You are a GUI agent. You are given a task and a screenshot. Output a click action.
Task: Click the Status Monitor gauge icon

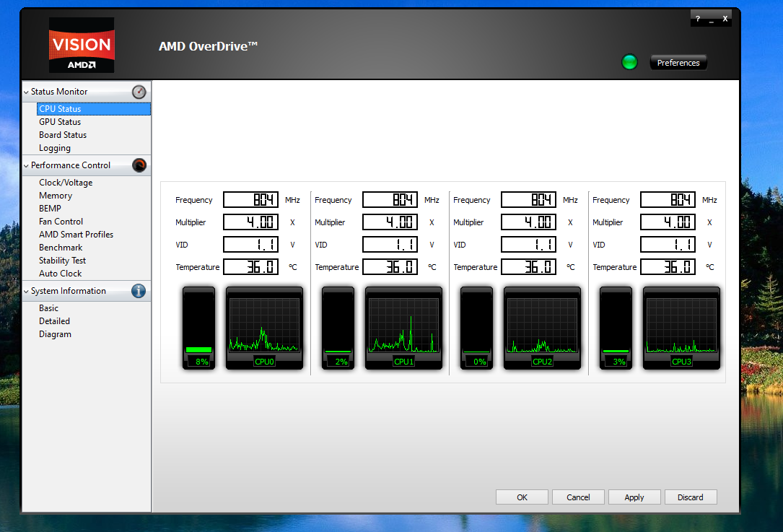(139, 92)
